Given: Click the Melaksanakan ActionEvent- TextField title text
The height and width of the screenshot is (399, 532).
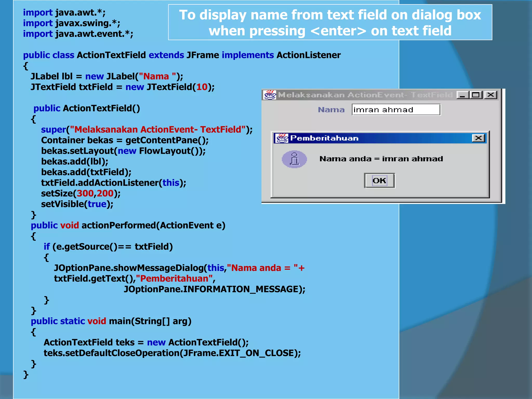Looking at the screenshot, I should tap(365, 95).
